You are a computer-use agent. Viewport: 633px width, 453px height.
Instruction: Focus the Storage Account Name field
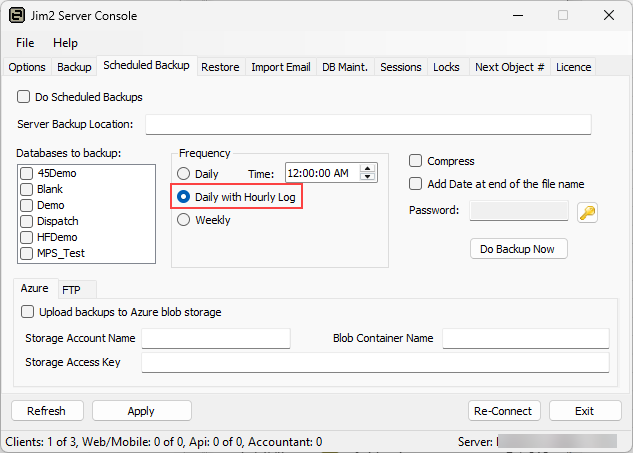point(215,338)
